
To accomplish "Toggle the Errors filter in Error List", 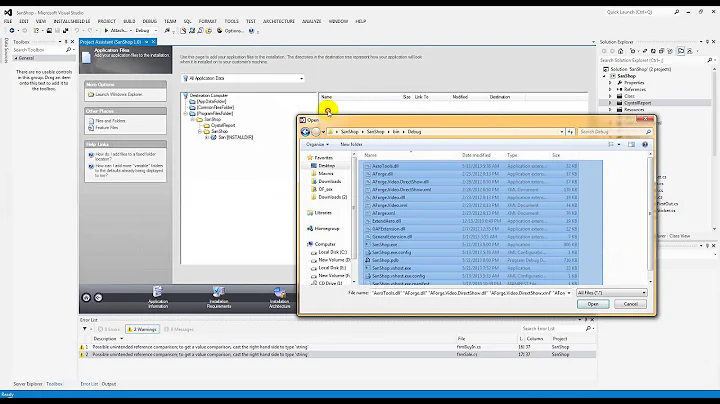I will (109, 329).
